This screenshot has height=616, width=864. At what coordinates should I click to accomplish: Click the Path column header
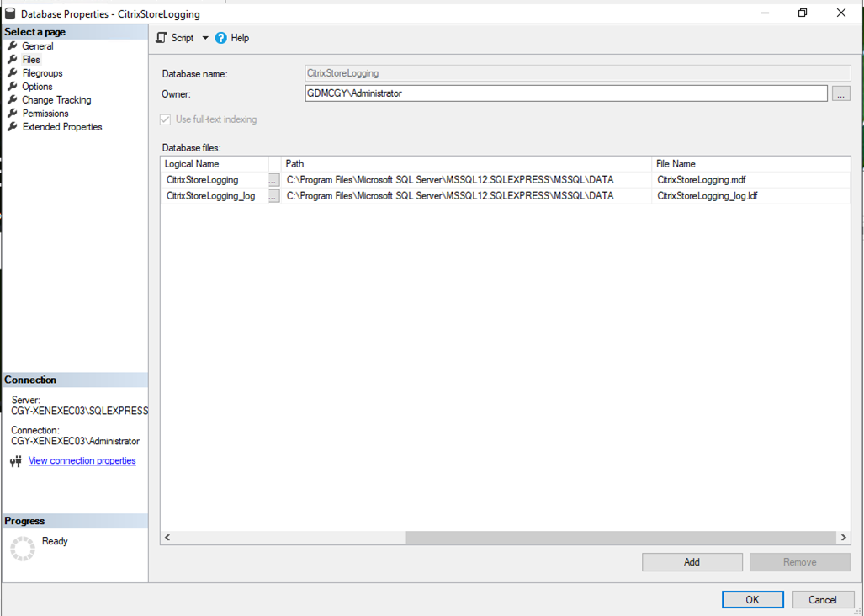[467, 164]
